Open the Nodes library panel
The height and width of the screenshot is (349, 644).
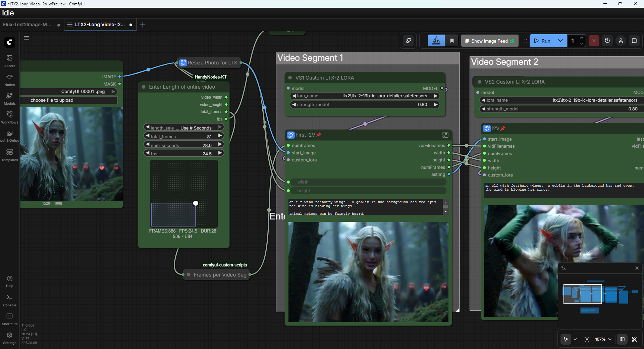point(9,80)
